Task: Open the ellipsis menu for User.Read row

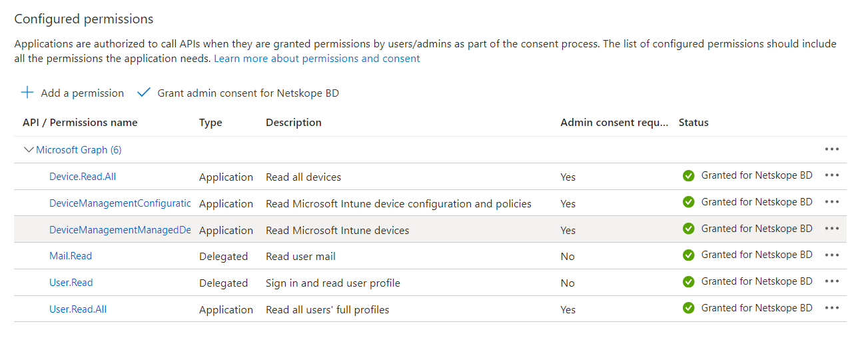Action: pos(832,281)
